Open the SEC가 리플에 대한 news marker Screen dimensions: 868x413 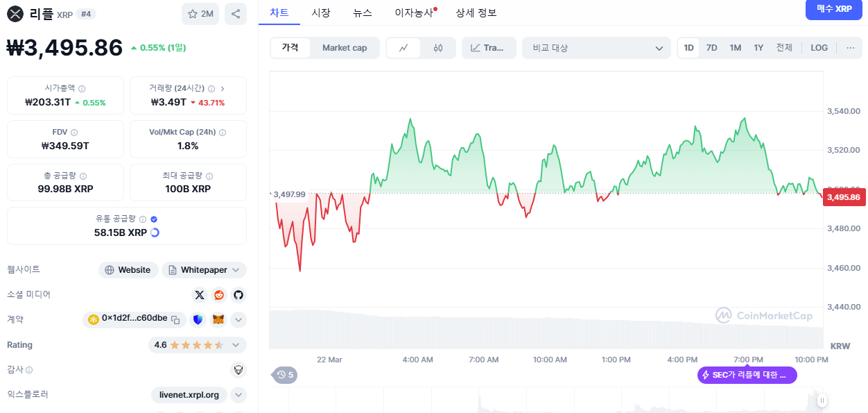[x=747, y=375]
